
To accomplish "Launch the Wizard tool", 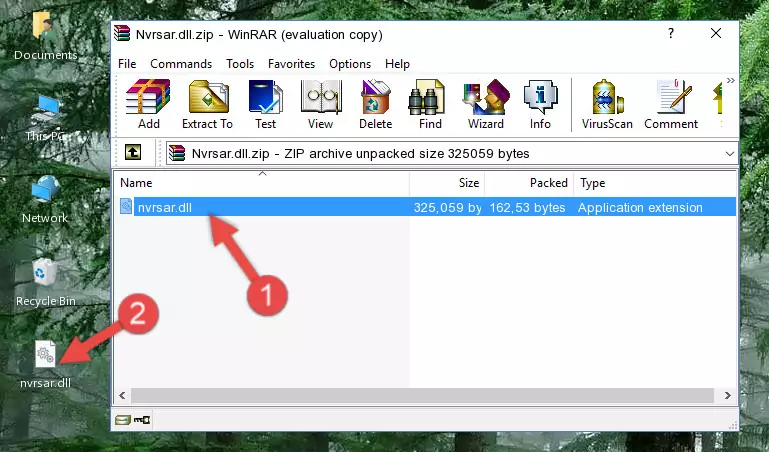I will click(486, 104).
